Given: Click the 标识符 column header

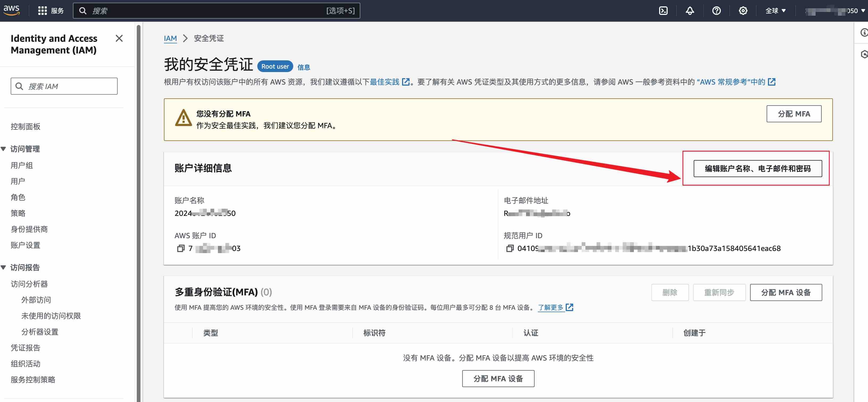Looking at the screenshot, I should click(x=374, y=333).
